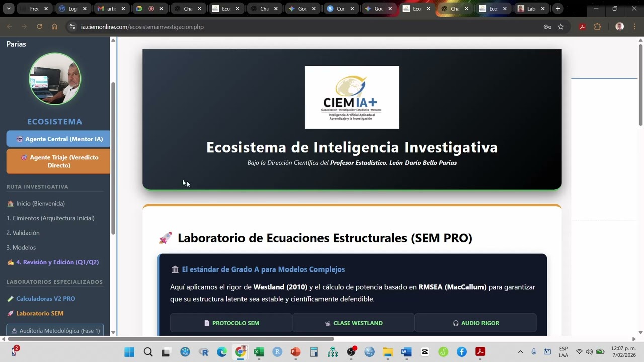Open Facebook from the taskbar
644x362 pixels.
462,352
